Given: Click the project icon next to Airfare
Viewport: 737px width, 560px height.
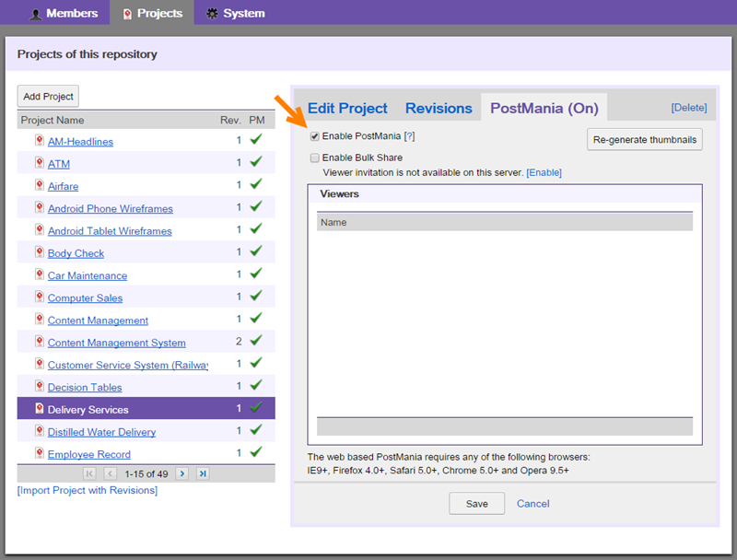Looking at the screenshot, I should pyautogui.click(x=40, y=186).
